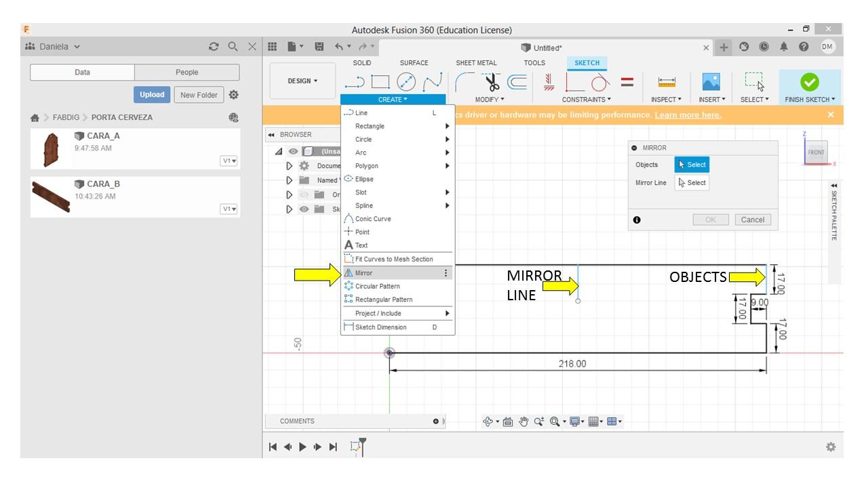868x488 pixels.
Task: Open the INSPECT dropdown menu
Action: [x=666, y=100]
